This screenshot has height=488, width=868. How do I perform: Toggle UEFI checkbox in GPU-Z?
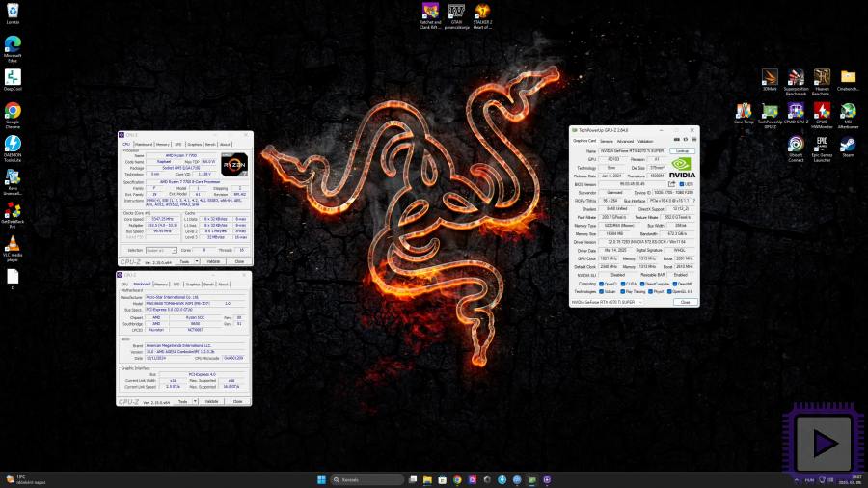(682, 184)
